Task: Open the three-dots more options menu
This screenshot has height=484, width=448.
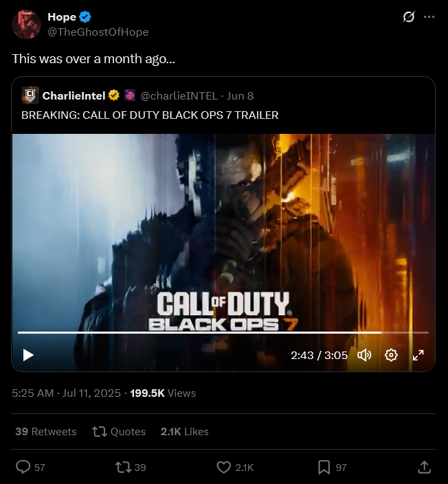Action: tap(429, 16)
